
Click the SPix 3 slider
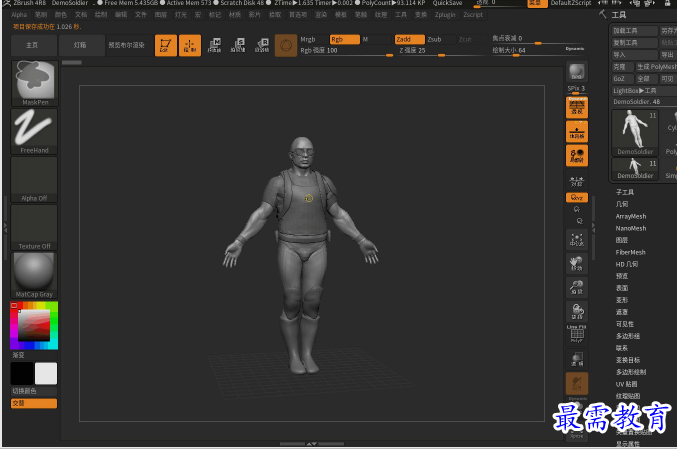[576, 89]
